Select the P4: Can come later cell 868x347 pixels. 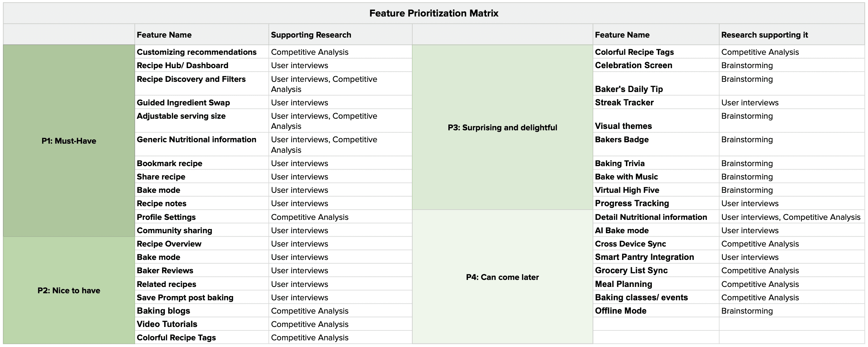502,277
